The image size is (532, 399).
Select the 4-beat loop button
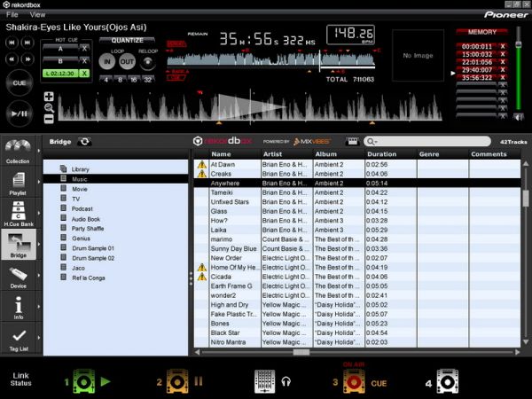(x=106, y=80)
